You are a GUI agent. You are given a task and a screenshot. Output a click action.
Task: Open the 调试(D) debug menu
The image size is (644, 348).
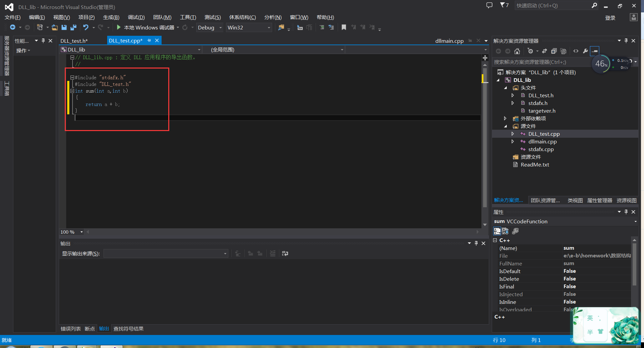coord(136,17)
